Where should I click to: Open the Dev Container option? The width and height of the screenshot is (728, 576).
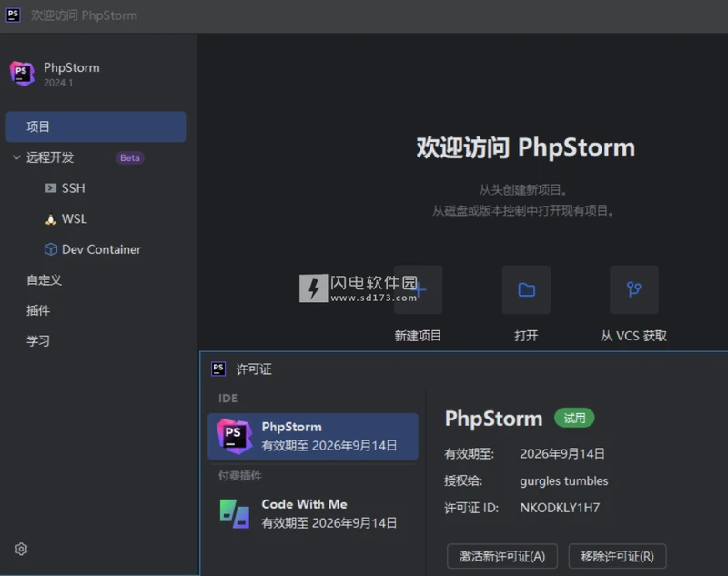101,249
